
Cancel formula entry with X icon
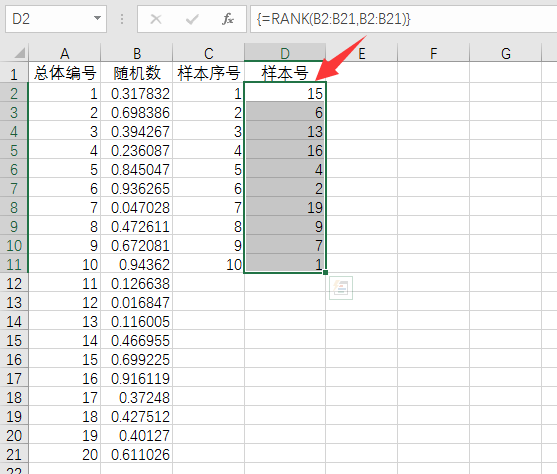pos(156,19)
